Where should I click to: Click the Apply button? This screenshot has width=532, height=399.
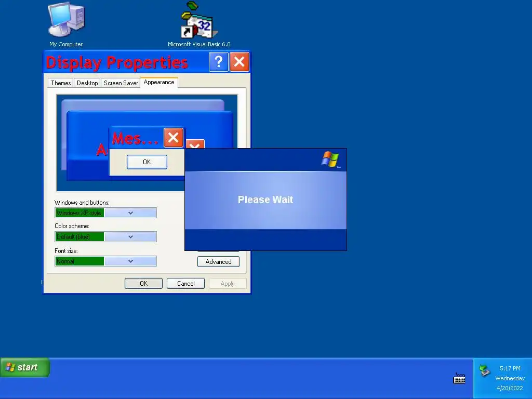228,284
